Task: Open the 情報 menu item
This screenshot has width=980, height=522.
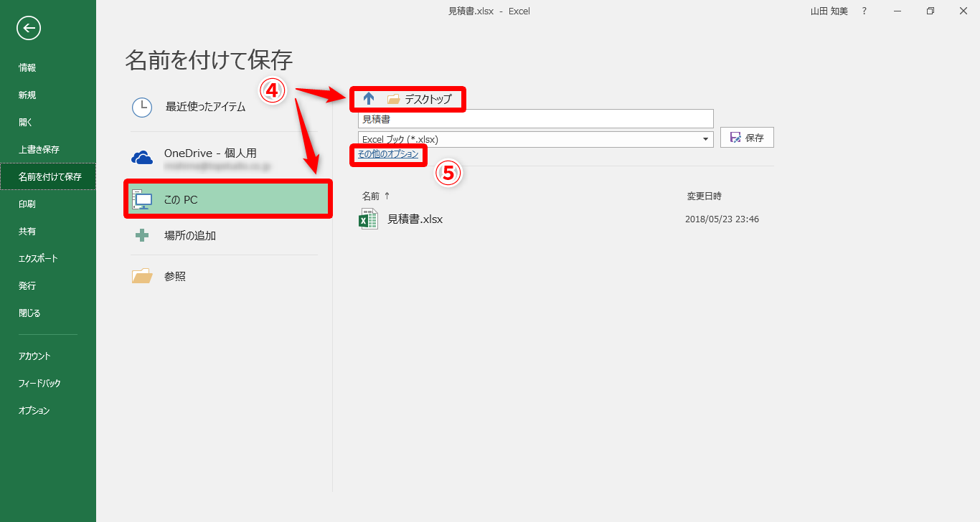Action: click(27, 67)
